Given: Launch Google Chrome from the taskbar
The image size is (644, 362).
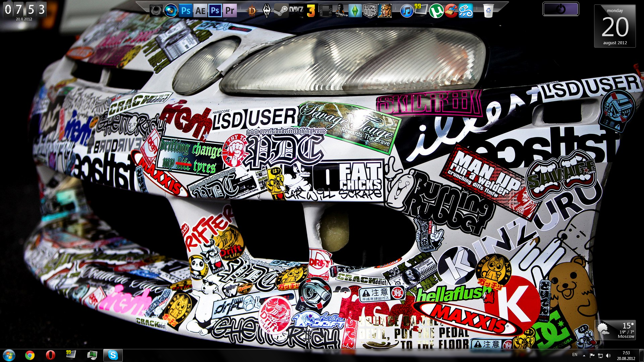Looking at the screenshot, I should [x=30, y=355].
